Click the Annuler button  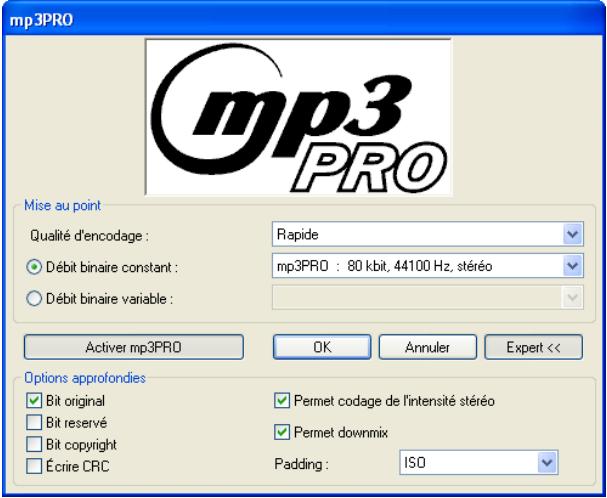coord(428,347)
